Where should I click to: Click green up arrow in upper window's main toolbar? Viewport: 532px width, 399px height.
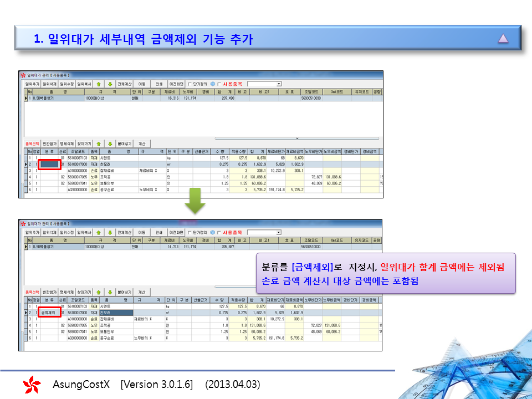tap(98, 84)
